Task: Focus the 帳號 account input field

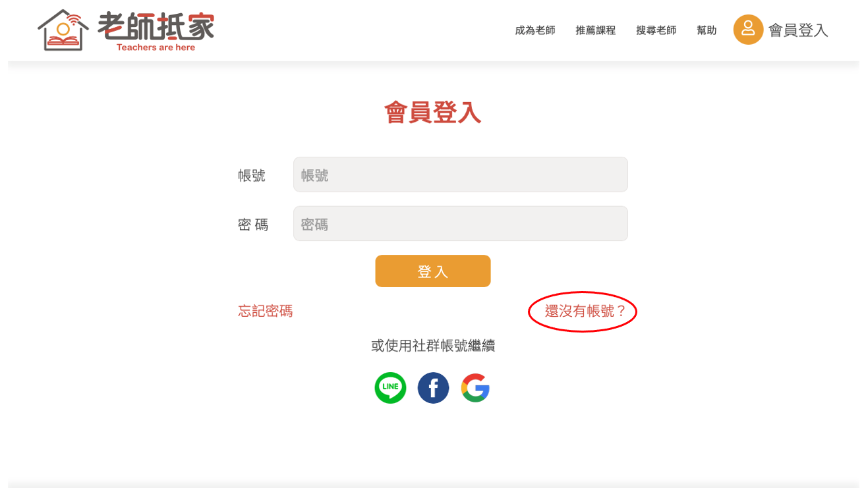Action: tap(461, 175)
